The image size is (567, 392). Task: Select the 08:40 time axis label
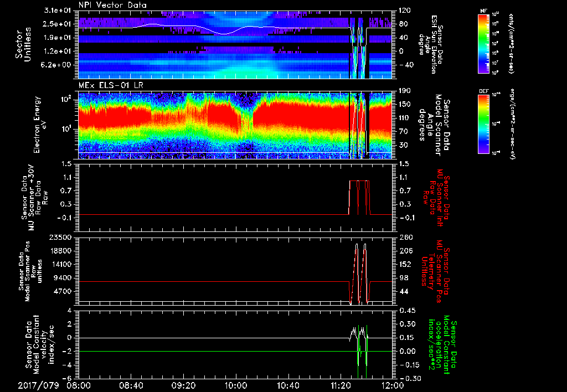tap(131, 384)
